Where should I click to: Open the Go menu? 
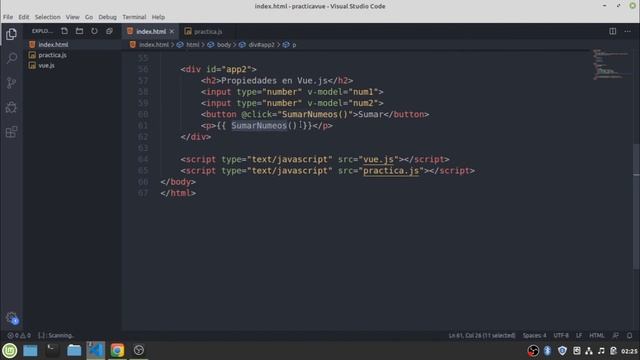[x=89, y=17]
